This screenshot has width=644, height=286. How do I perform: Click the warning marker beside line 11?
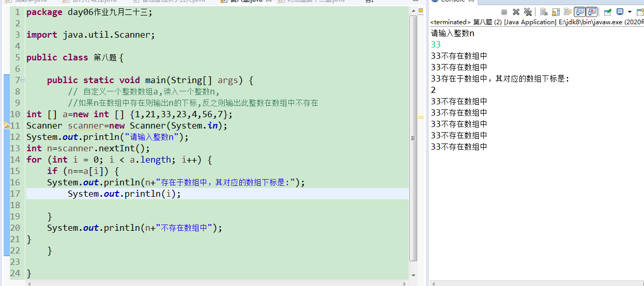6,125
